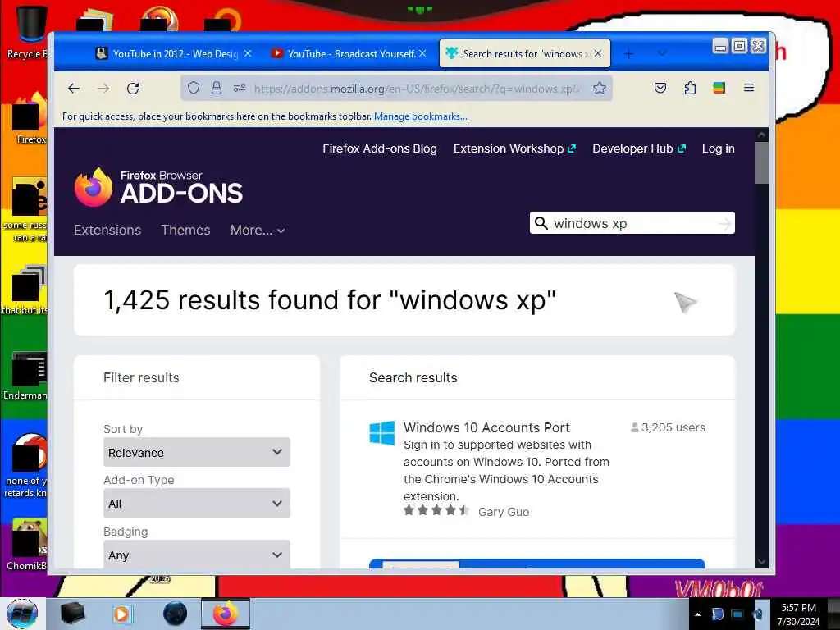Image resolution: width=840 pixels, height=630 pixels.
Task: Expand the More... menu
Action: coord(258,230)
